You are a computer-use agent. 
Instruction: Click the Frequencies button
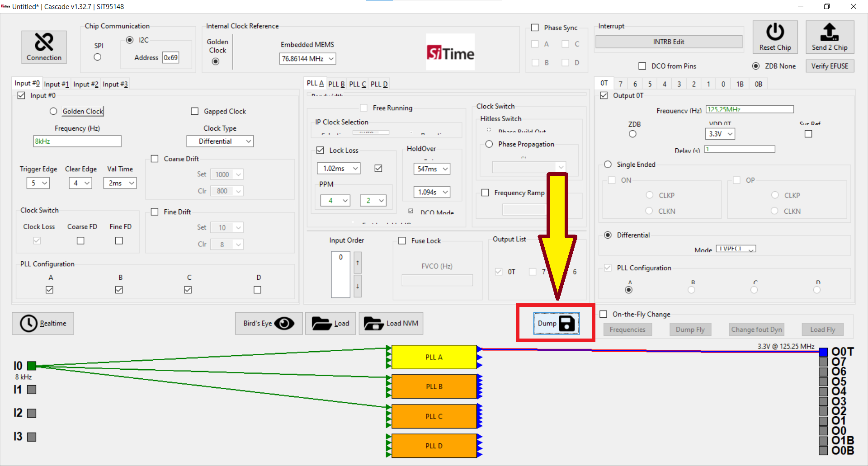[x=627, y=329]
